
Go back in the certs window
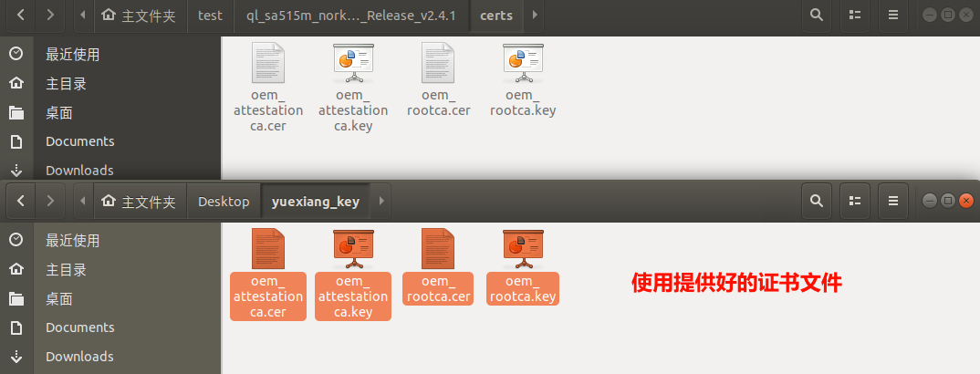[x=20, y=16]
